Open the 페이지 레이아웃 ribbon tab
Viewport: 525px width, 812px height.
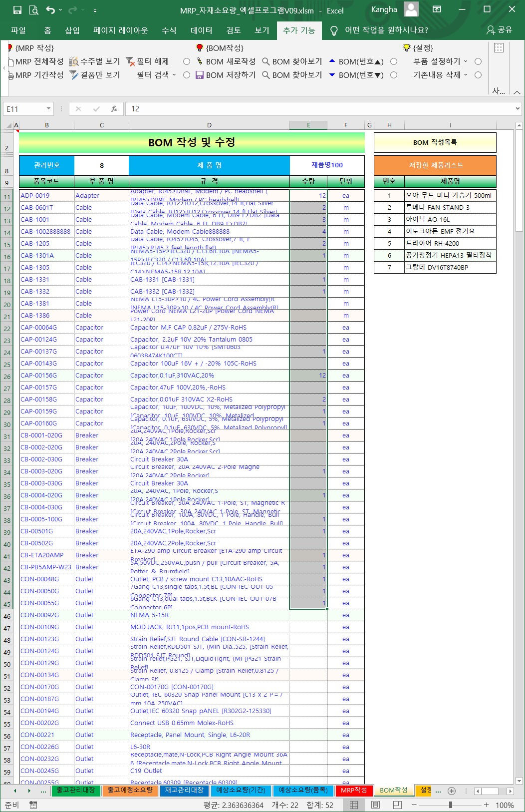[121, 30]
